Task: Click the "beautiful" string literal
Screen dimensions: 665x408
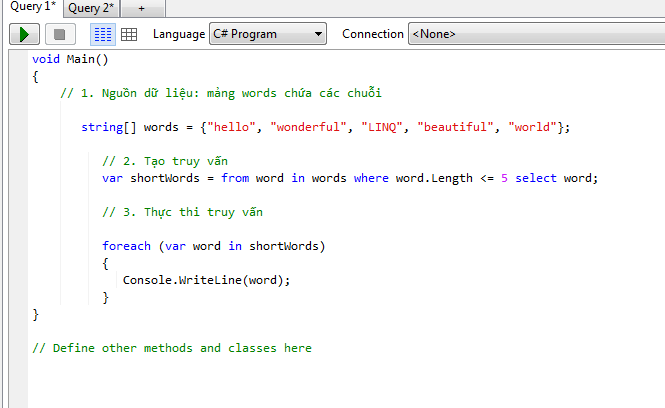Action: pos(455,127)
